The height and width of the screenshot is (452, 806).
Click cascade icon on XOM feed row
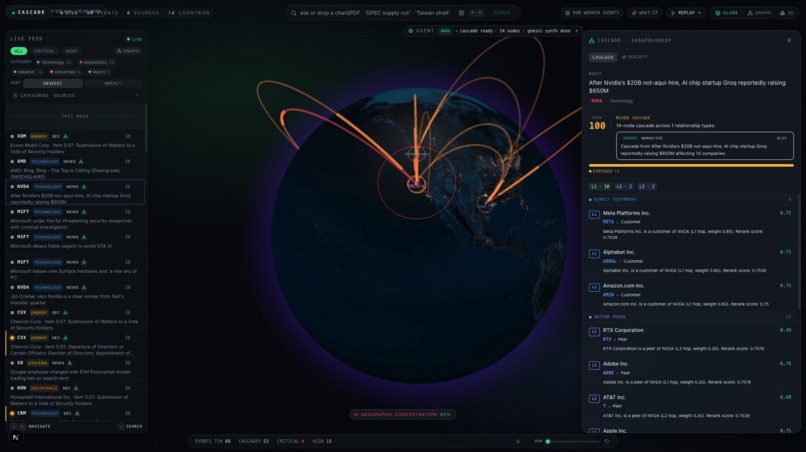(x=65, y=136)
